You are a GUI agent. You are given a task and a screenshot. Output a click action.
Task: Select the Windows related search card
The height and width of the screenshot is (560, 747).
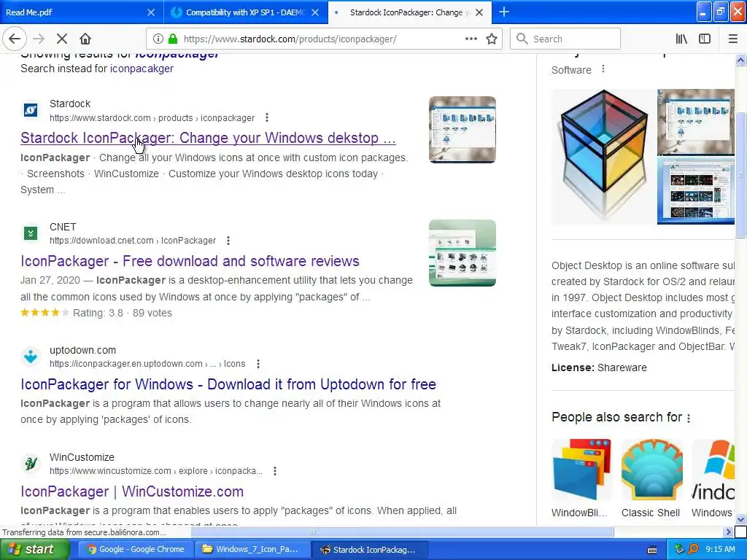713,478
